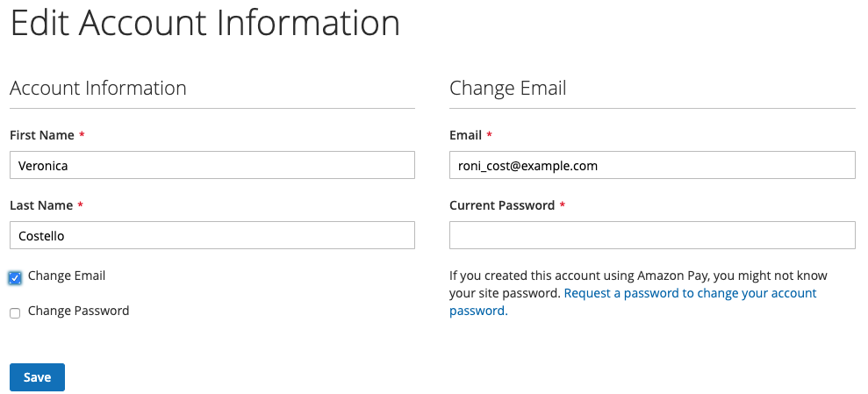Click the Edit Account Information page title
The height and width of the screenshot is (394, 868).
pyautogui.click(x=204, y=24)
